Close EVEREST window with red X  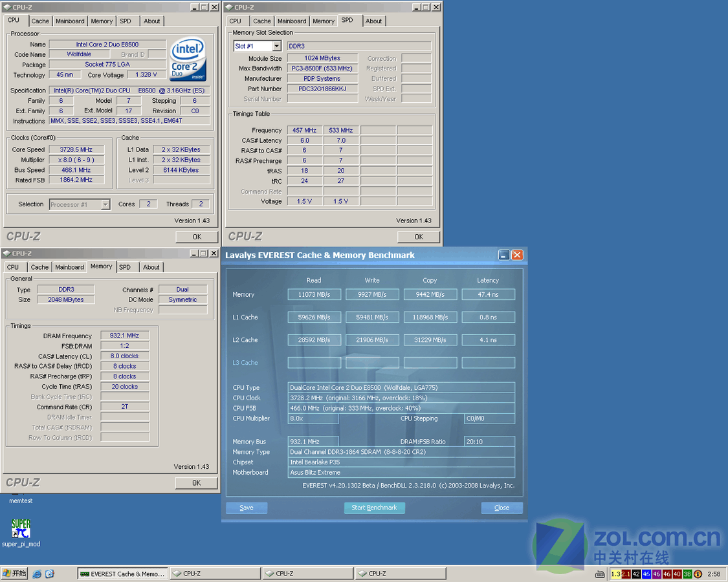(x=517, y=255)
